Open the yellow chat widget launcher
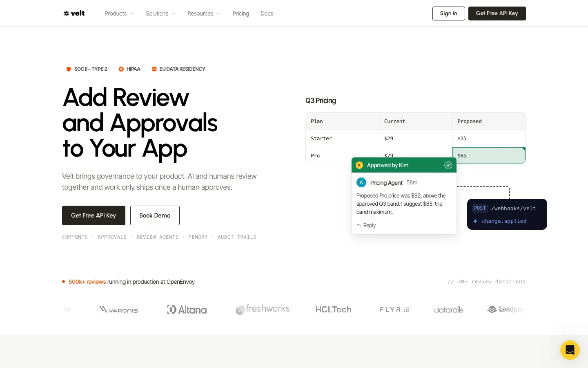 click(570, 350)
